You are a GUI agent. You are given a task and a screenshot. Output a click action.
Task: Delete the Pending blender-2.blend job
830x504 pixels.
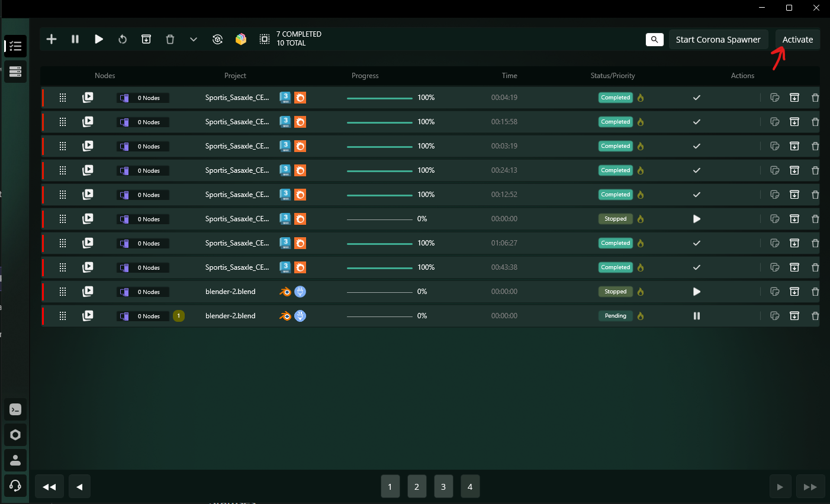[x=815, y=316]
